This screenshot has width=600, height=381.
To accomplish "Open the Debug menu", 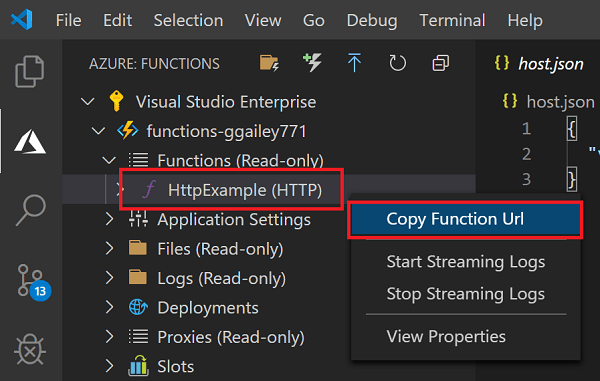I will [372, 21].
